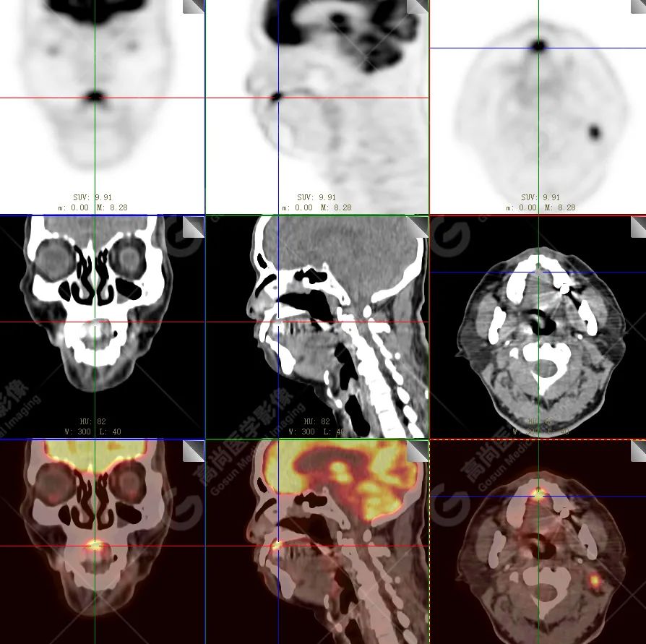Click corner fold icon on coronal fusion view
Image resolution: width=646 pixels, height=644 pixels.
pos(193,451)
